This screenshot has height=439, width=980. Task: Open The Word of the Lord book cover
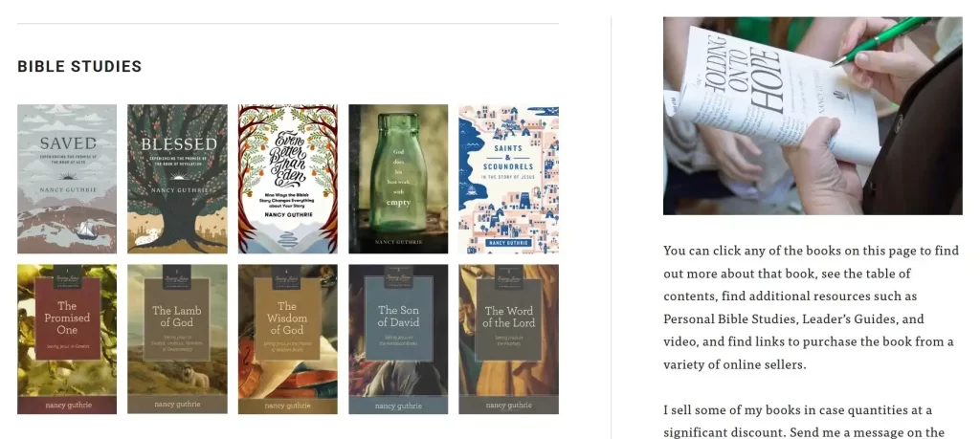tap(509, 340)
